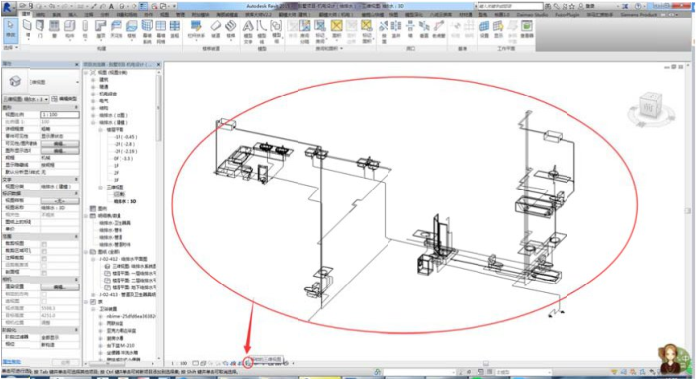
Task: Select the Window tool
Action: coord(54,29)
